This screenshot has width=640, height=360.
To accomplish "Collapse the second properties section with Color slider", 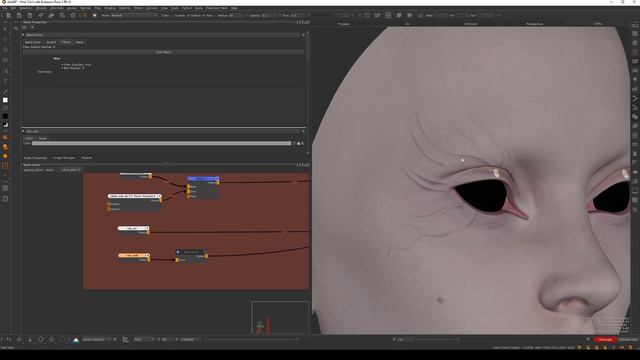I will 23,131.
